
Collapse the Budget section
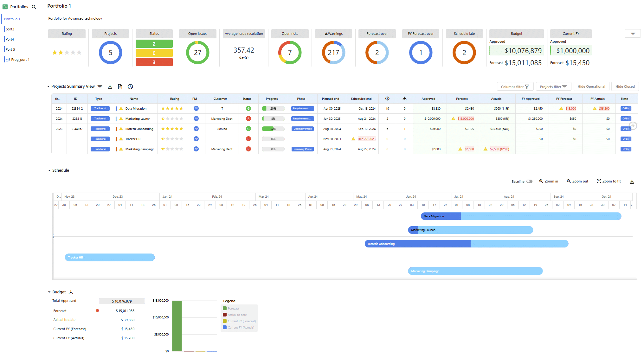coord(49,292)
